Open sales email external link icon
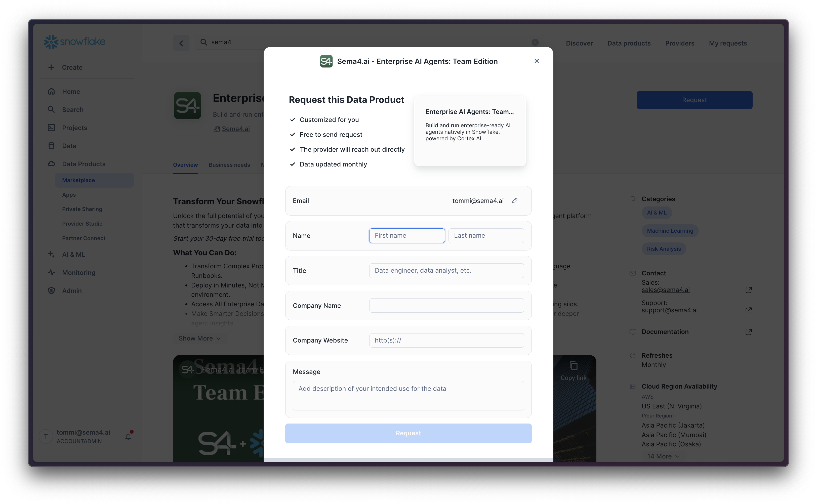817x504 pixels. (748, 290)
